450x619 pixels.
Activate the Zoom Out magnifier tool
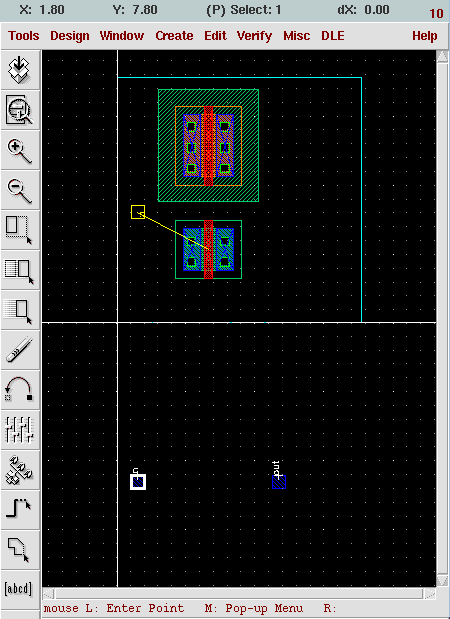tap(19, 191)
